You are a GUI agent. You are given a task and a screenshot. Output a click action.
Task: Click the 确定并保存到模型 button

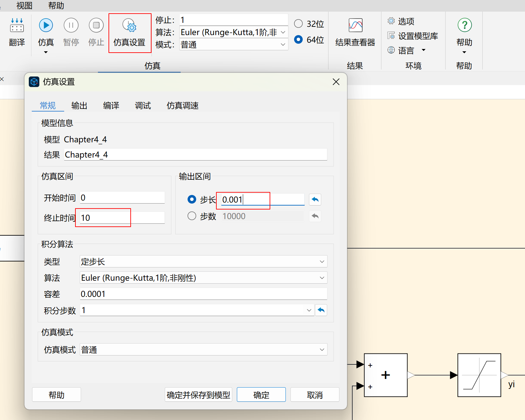click(x=198, y=395)
